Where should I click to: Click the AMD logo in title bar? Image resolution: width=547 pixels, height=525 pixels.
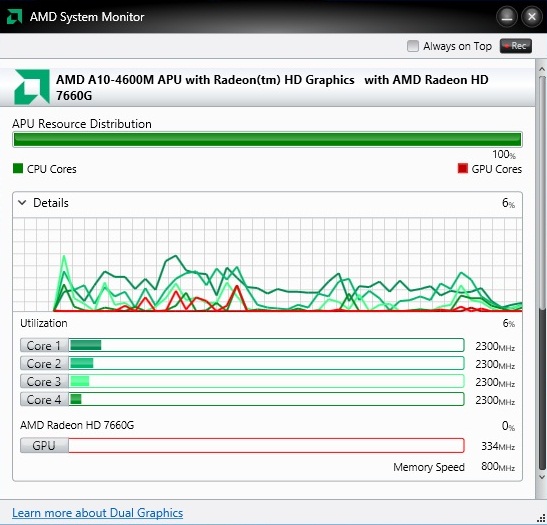coord(14,16)
